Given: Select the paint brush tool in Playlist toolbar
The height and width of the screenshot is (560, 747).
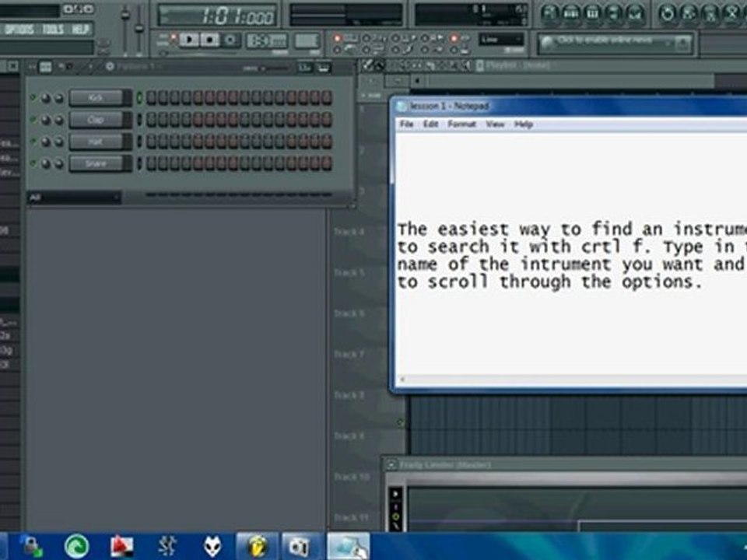Looking at the screenshot, I should click(x=380, y=65).
